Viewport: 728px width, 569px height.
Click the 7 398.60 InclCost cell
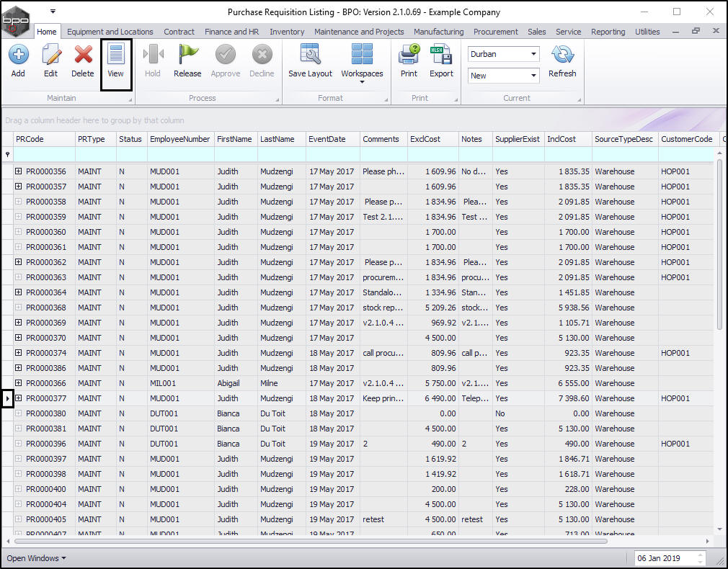(x=568, y=398)
